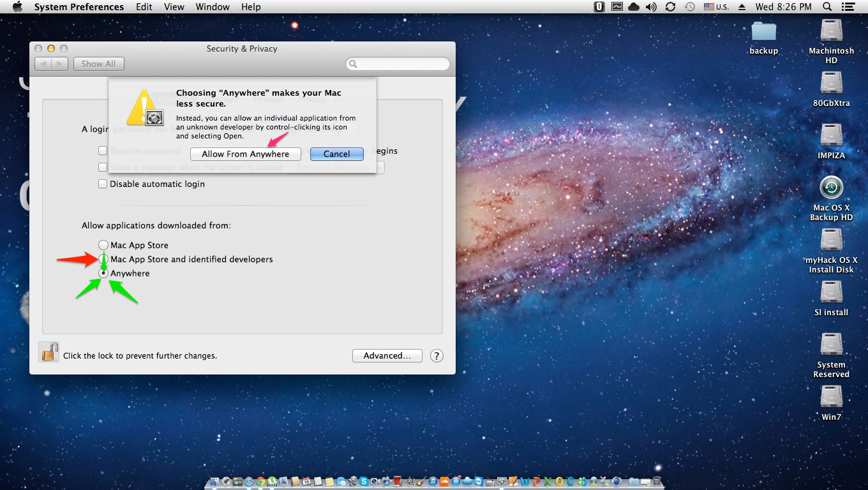This screenshot has width=868, height=490.
Task: Select the Anywhere radio option
Action: click(103, 273)
